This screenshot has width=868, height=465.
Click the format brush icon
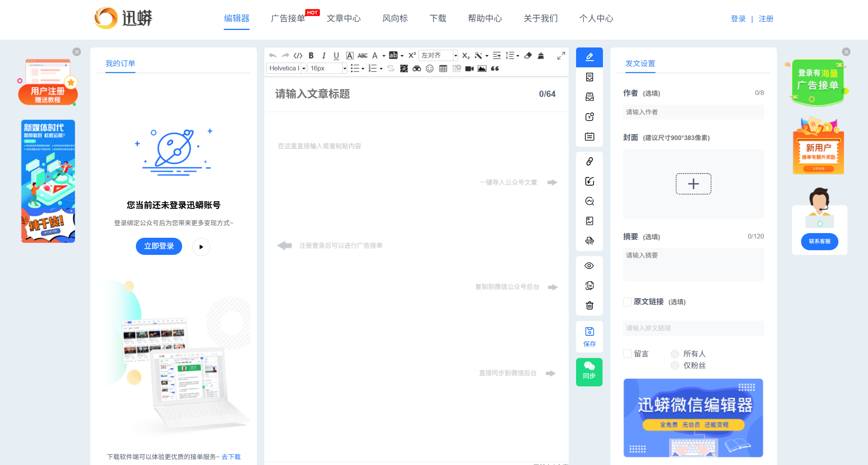tap(541, 56)
